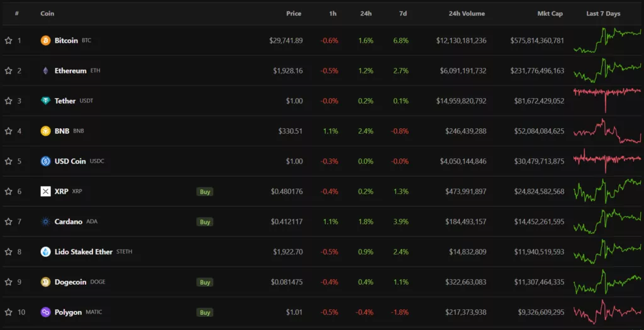Click the Dogecoin logo icon
The image size is (644, 330).
pos(45,282)
